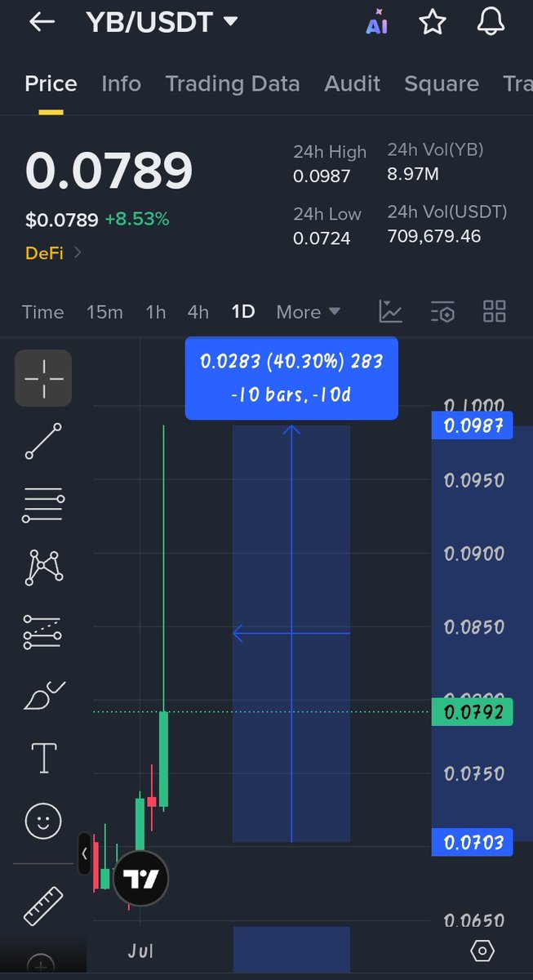
Task: Go back with the left arrow
Action: 42,22
